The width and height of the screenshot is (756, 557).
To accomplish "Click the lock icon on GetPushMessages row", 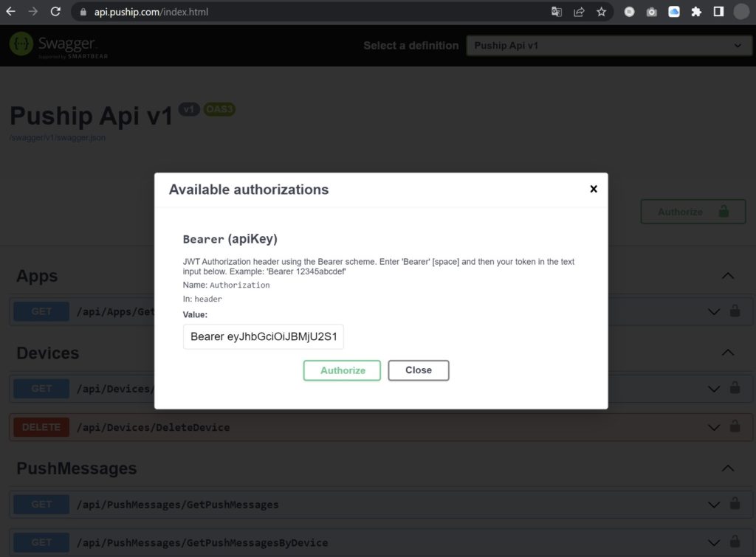I will tap(735, 503).
